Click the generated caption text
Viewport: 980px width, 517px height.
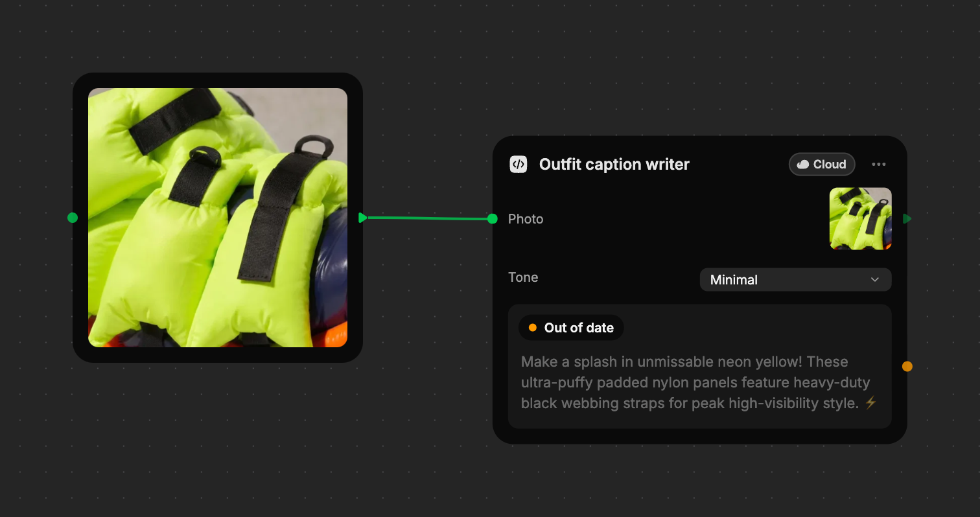699,382
